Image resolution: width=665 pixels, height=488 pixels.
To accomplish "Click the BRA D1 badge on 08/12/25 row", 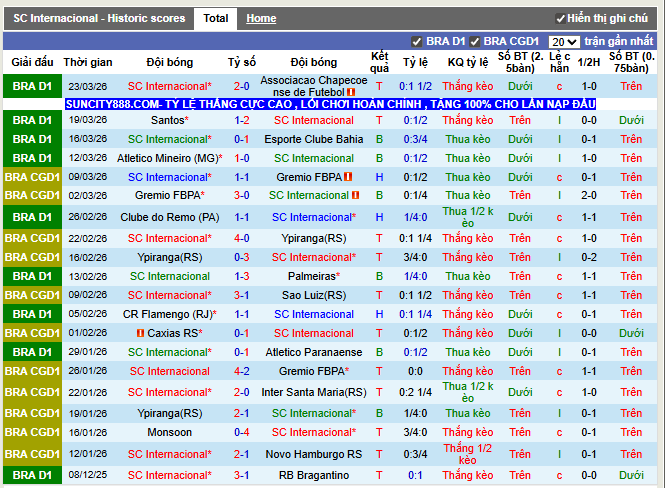I will [x=32, y=475].
